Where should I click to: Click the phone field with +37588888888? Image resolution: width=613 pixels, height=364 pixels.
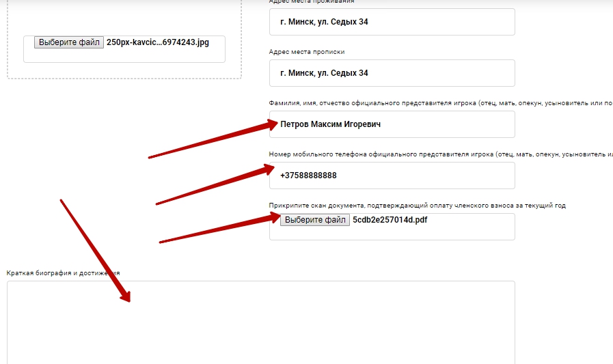[x=392, y=176]
